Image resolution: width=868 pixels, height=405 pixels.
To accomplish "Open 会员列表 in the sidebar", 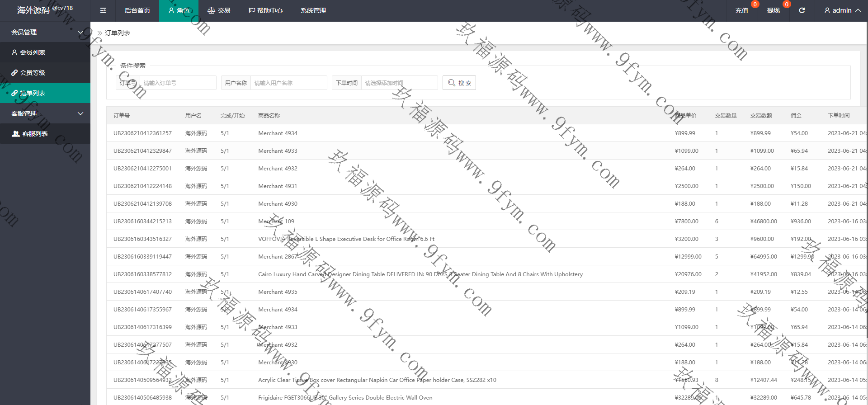I will tap(33, 52).
